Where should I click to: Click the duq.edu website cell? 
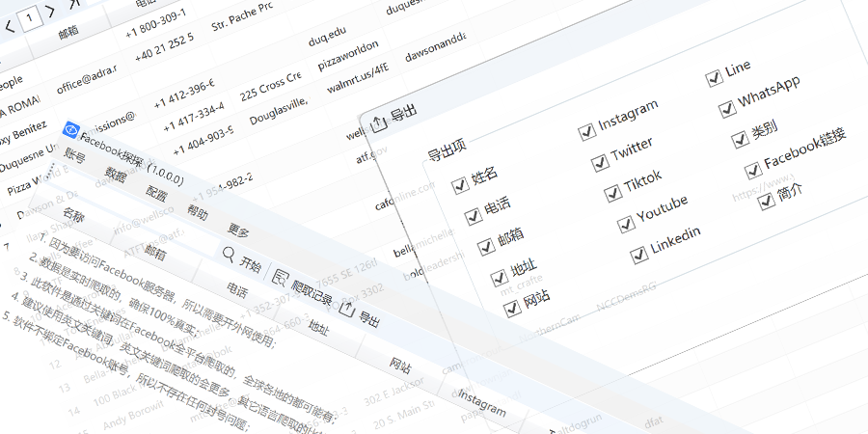[327, 35]
